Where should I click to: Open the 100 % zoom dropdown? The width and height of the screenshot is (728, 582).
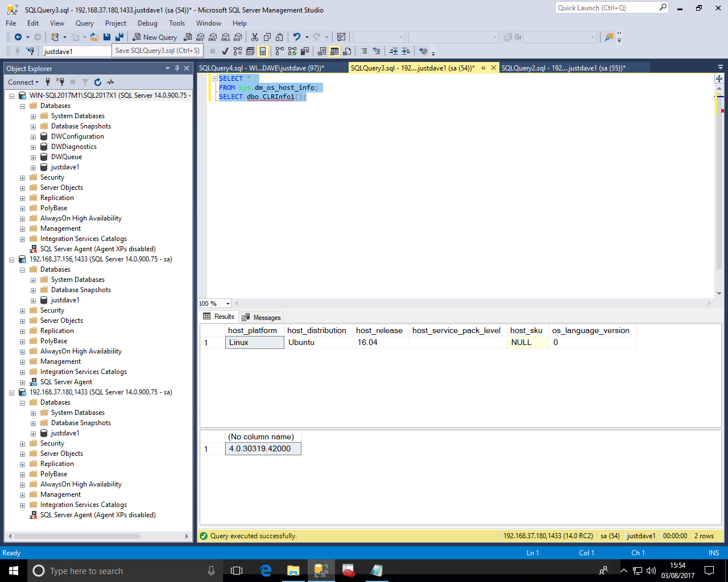point(228,304)
